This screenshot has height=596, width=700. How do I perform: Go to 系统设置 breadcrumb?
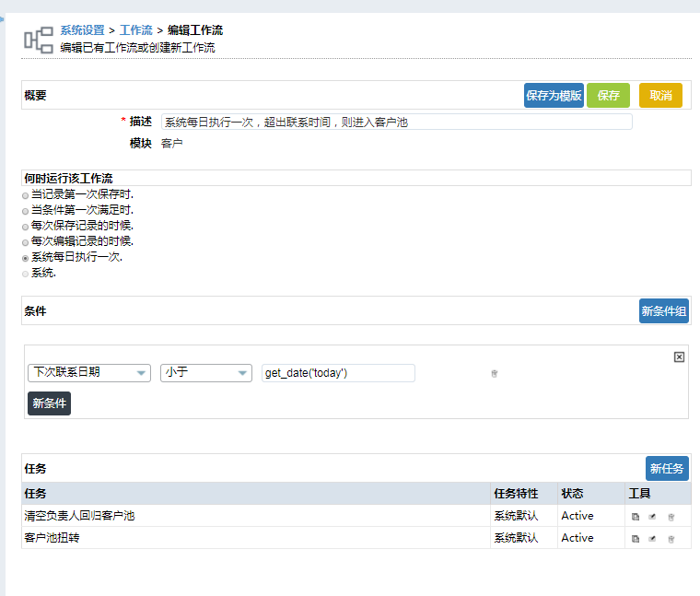82,30
